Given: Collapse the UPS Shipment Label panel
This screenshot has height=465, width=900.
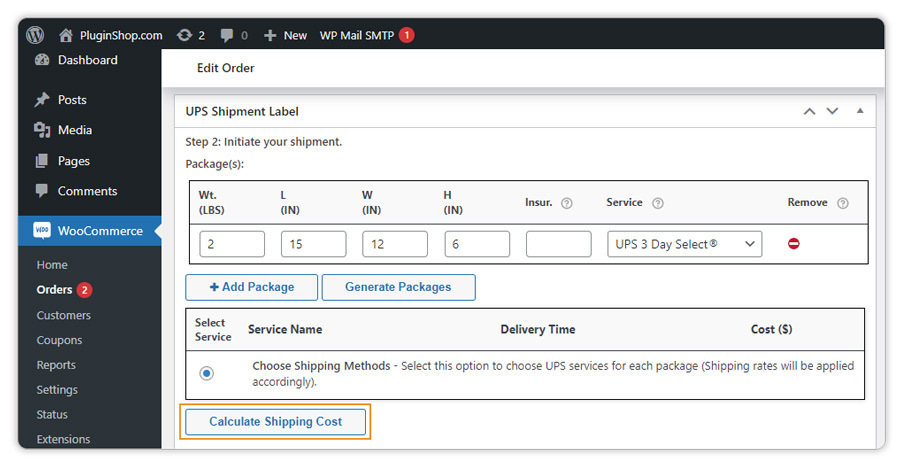Looking at the screenshot, I should 859,111.
